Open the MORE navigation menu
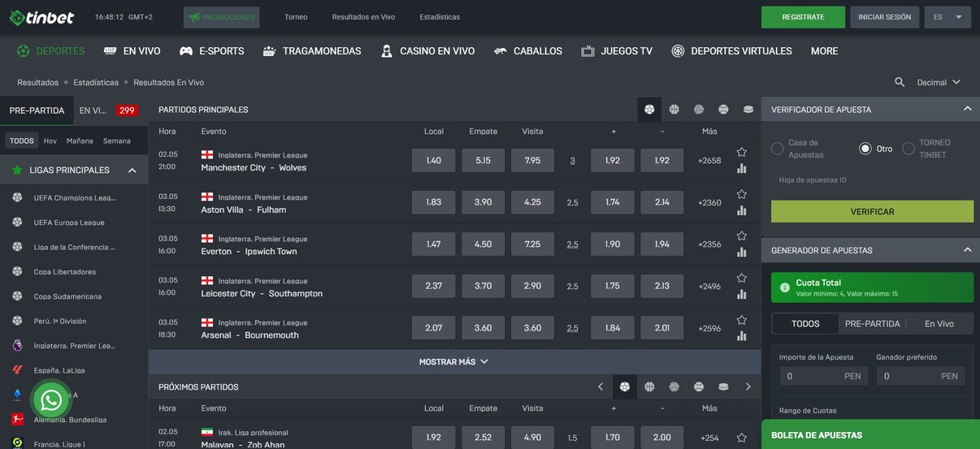The width and height of the screenshot is (980, 449). tap(824, 51)
